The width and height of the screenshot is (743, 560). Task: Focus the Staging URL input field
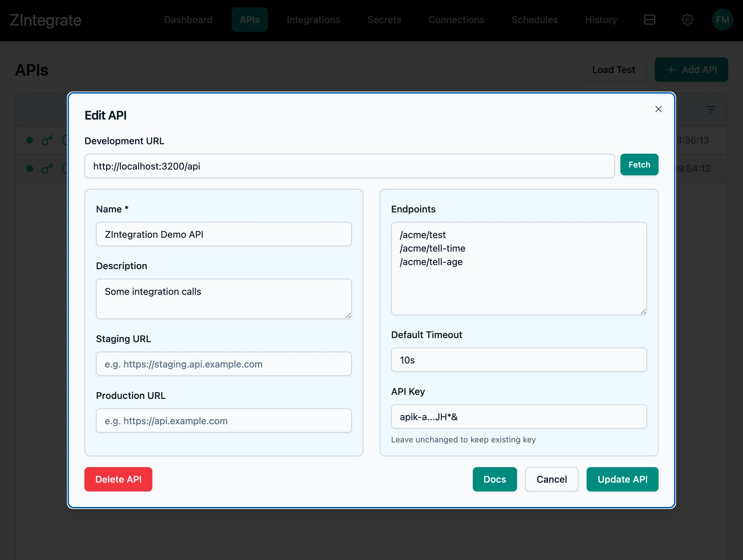pos(224,364)
